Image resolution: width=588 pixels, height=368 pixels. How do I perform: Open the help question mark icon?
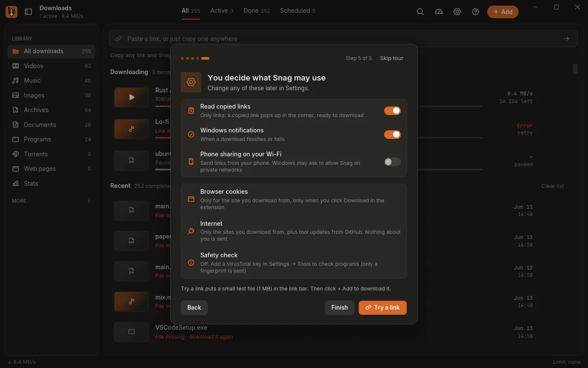tap(476, 12)
